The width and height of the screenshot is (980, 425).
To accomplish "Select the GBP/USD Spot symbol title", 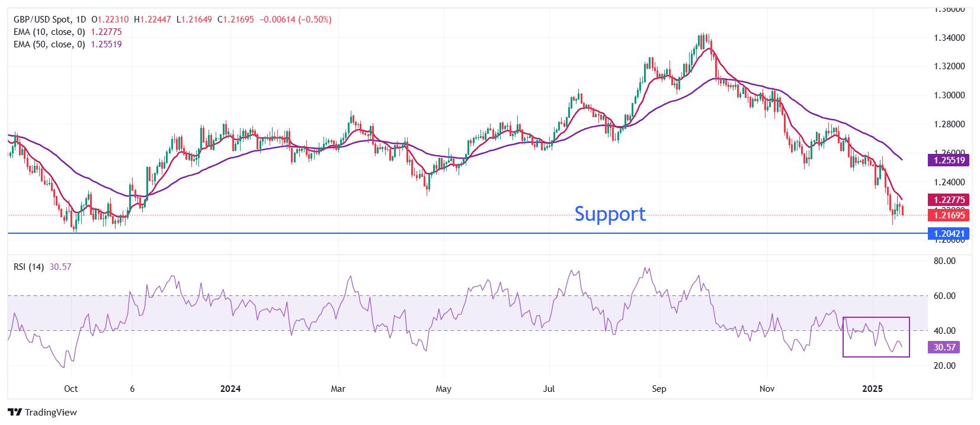I will click(51, 20).
